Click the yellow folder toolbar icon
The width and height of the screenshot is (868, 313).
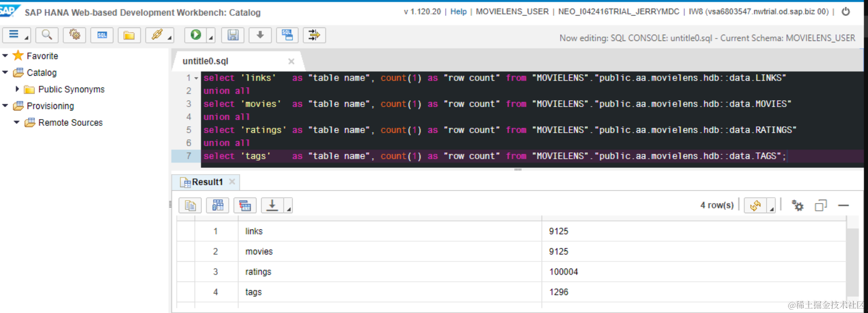tap(129, 35)
